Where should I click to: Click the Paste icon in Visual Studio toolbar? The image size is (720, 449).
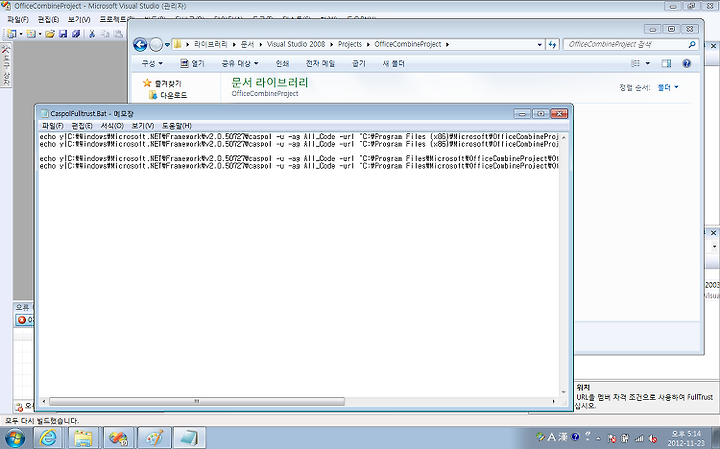coord(118,34)
